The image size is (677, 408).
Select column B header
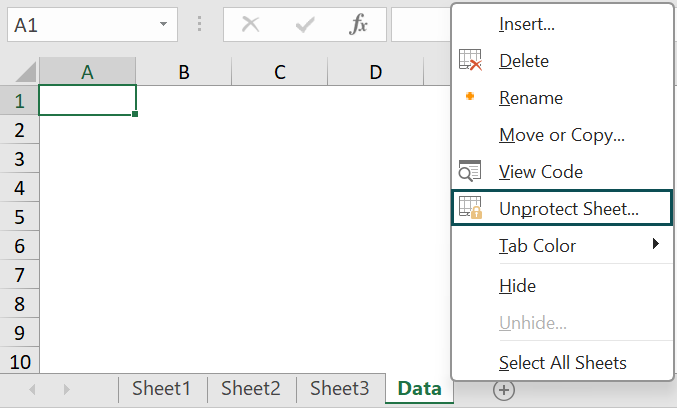pyautogui.click(x=184, y=72)
